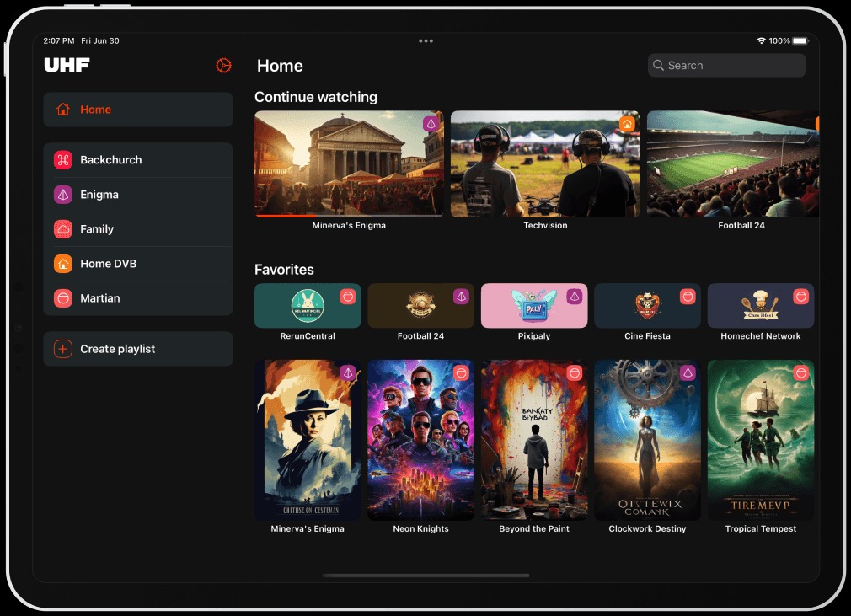This screenshot has height=616, width=851.
Task: Click the Home DVB orange icon
Action: (63, 264)
